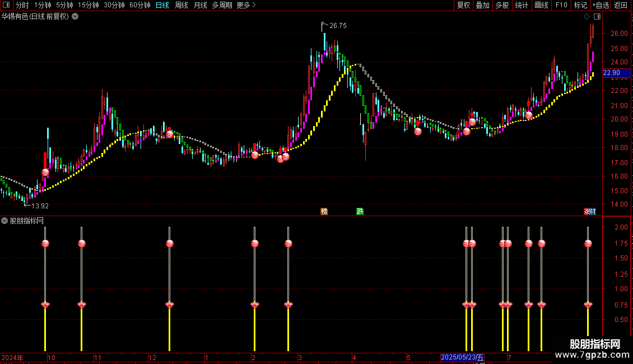The image size is (633, 364).
Task: Click the diamond icon above the chart
Action: click(x=587, y=17)
